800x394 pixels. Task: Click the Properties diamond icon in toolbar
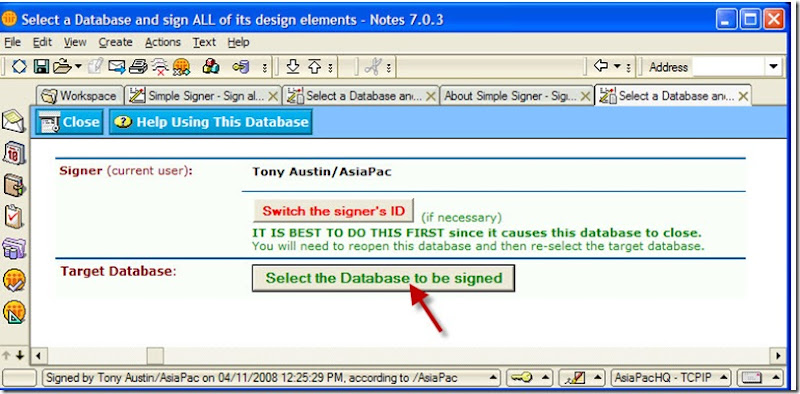point(19,66)
